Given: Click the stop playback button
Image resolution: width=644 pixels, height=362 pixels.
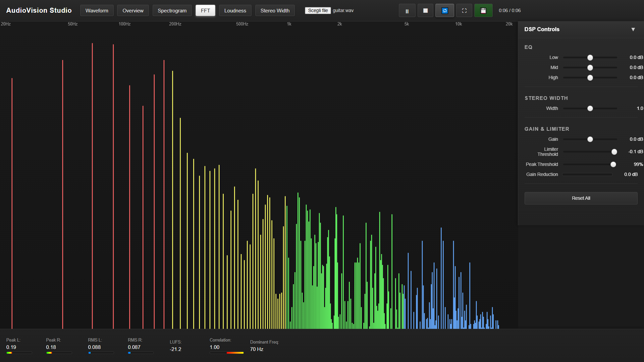Looking at the screenshot, I should pyautogui.click(x=425, y=11).
